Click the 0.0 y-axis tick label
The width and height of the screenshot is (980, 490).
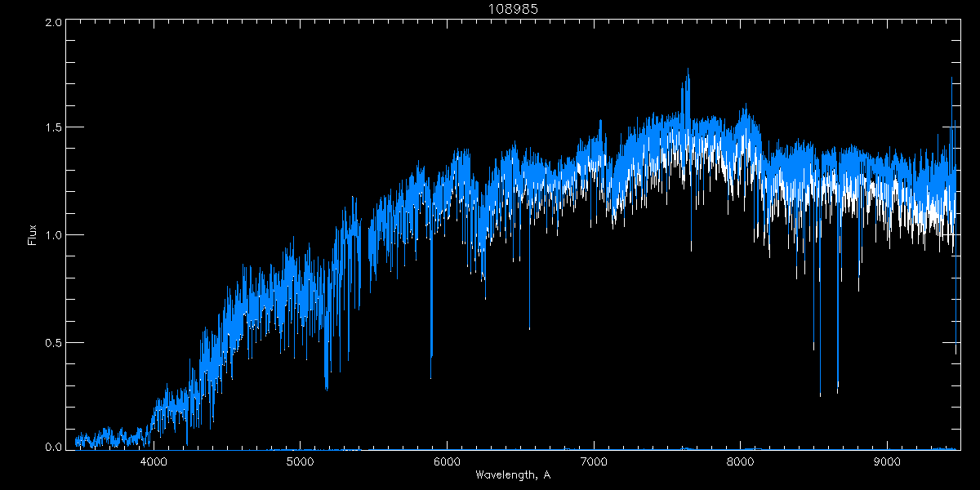(x=54, y=447)
